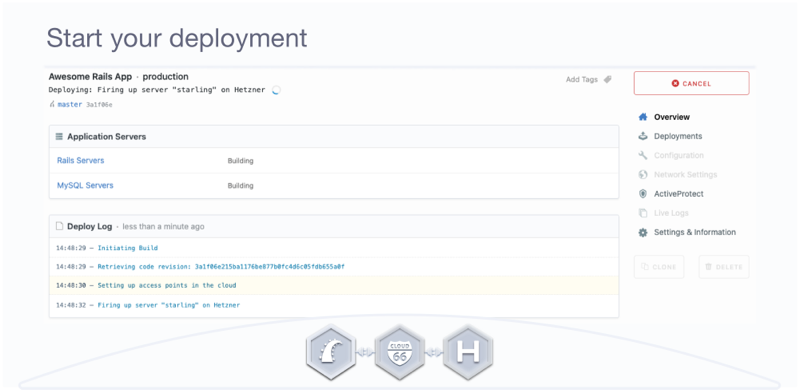Click the Deployments icon in sidebar
This screenshot has height=390, width=800.
[x=643, y=136]
